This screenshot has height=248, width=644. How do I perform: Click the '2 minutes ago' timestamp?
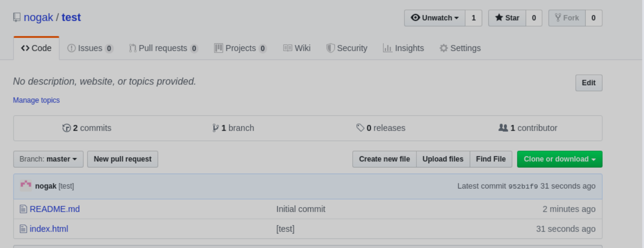[x=569, y=209]
